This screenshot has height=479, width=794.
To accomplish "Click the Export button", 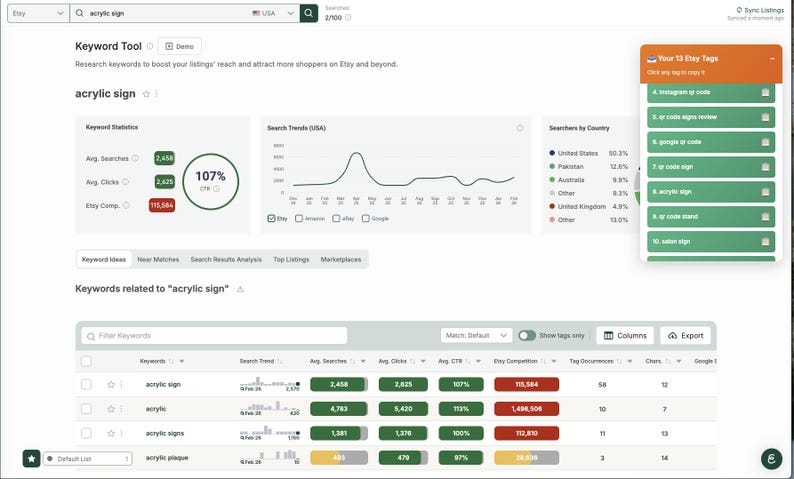I will coord(686,335).
